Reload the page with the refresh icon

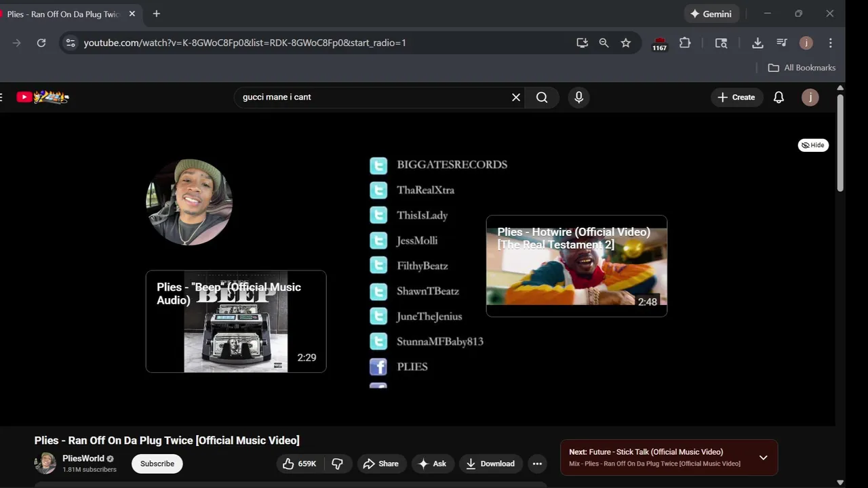point(41,43)
